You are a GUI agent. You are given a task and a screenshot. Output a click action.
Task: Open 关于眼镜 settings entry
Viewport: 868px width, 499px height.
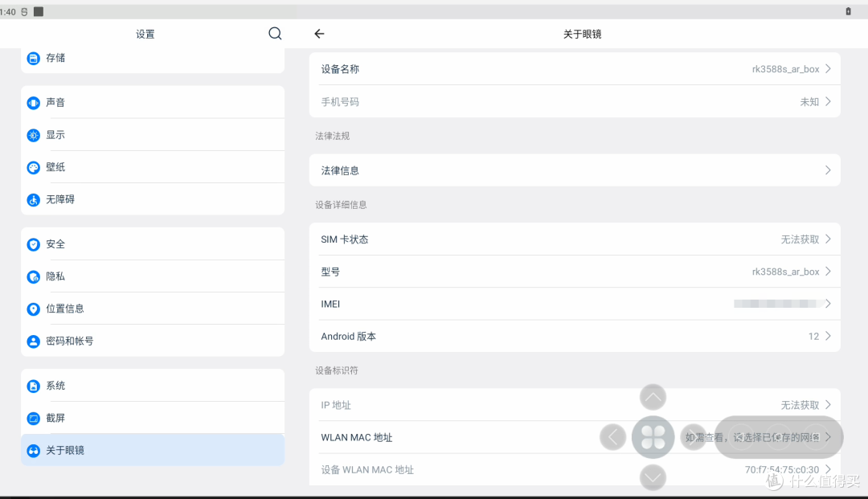(153, 450)
